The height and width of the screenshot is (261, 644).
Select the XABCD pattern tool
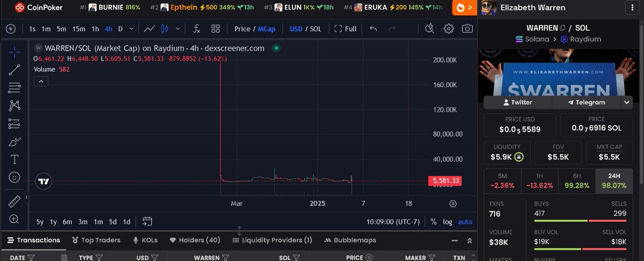(14, 106)
